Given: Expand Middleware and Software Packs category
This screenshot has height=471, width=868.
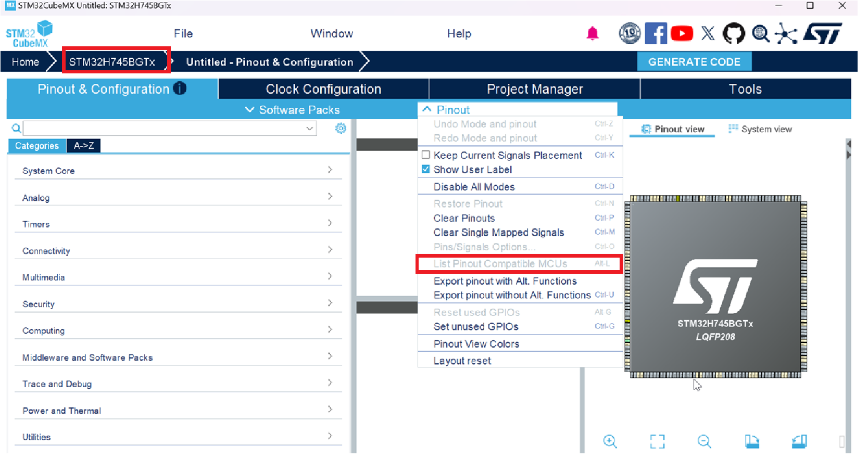Looking at the screenshot, I should [178, 357].
